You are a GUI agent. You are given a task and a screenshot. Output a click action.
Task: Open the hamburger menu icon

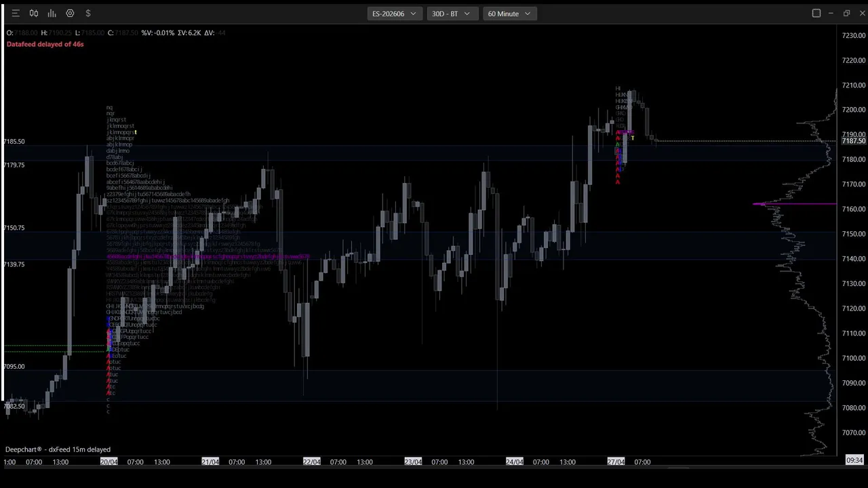pyautogui.click(x=16, y=13)
